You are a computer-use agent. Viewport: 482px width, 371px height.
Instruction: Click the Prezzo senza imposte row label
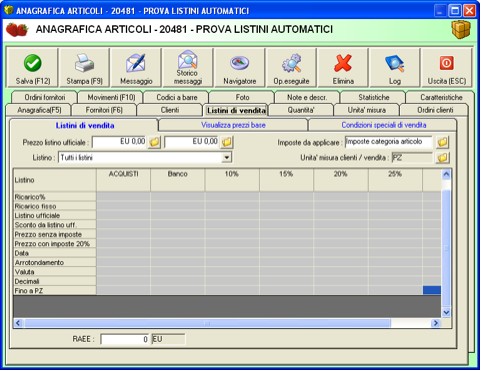point(55,234)
